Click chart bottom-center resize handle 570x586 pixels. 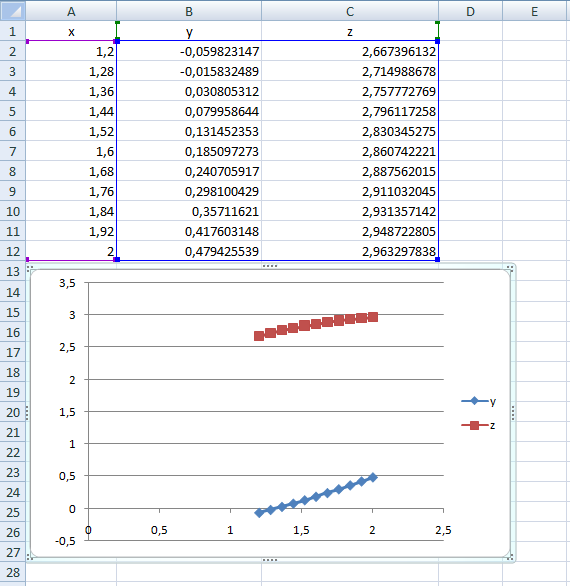tap(270, 560)
